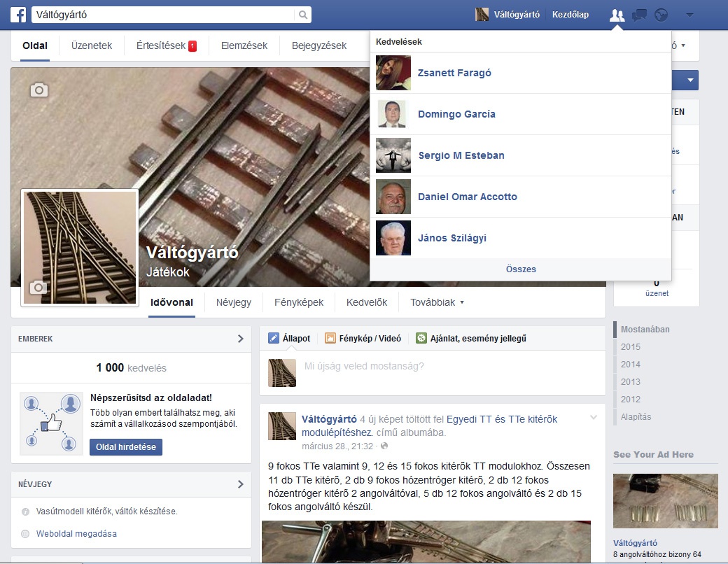
Task: Expand the Továbbiak dropdown
Action: coord(437,303)
